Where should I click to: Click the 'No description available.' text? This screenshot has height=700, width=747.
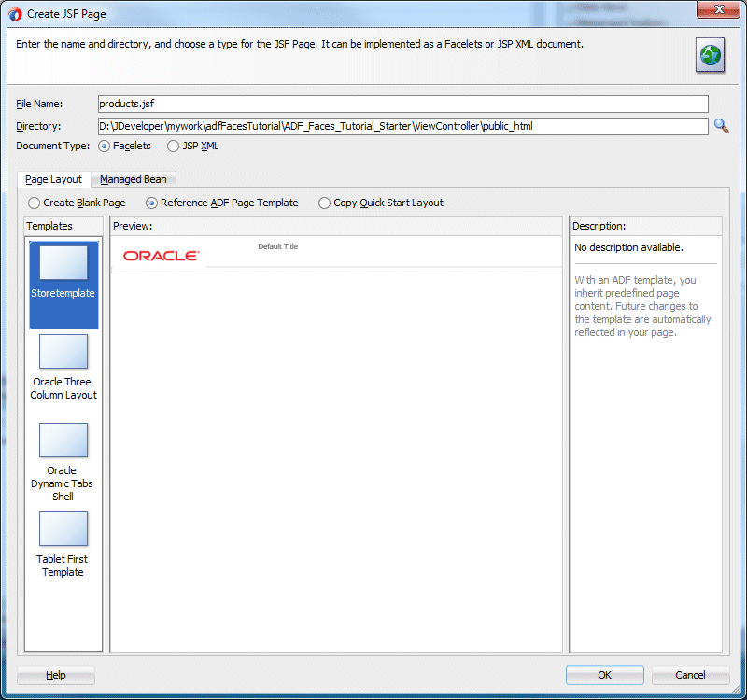click(628, 247)
